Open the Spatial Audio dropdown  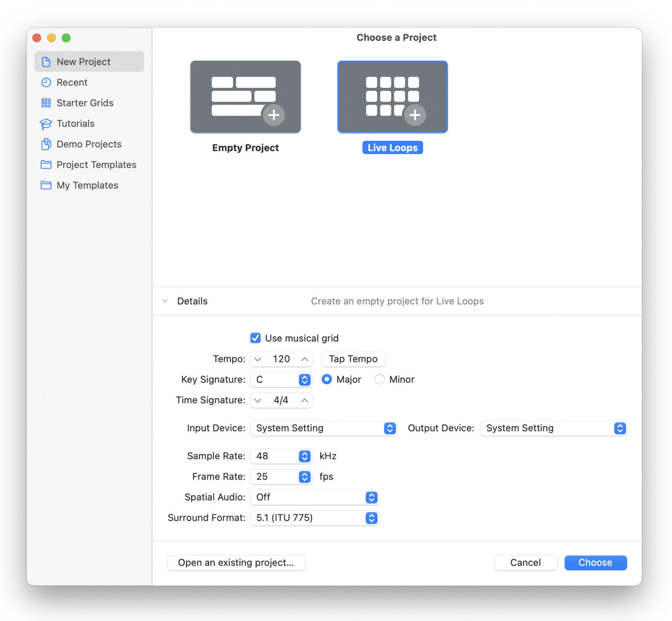click(314, 497)
